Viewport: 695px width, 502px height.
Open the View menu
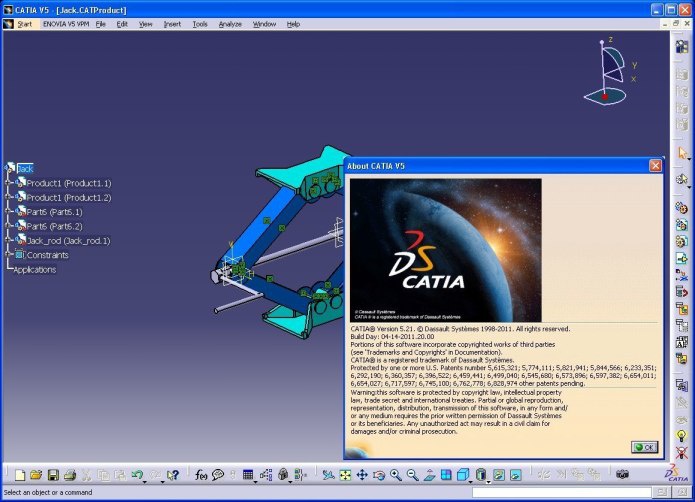[145, 24]
